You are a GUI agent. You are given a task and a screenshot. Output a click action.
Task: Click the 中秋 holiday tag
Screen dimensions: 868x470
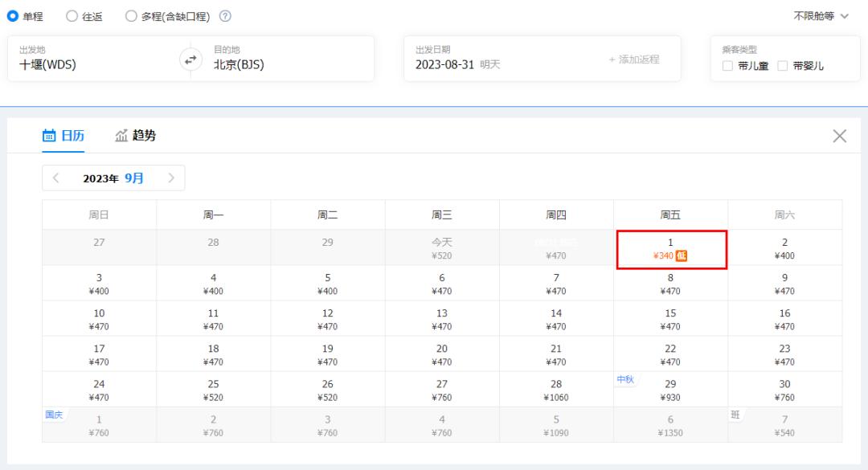point(624,379)
